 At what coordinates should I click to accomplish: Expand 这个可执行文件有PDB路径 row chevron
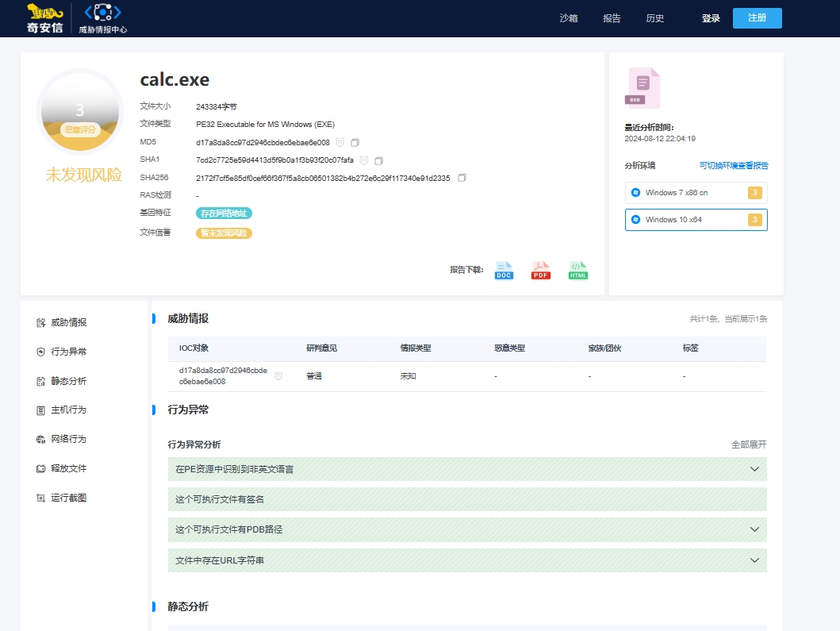coord(754,529)
